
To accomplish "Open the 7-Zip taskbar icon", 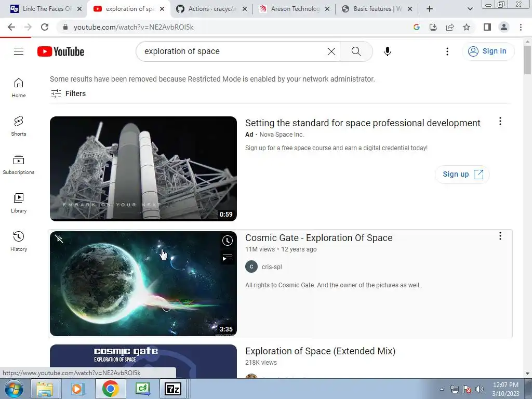I will point(173,389).
